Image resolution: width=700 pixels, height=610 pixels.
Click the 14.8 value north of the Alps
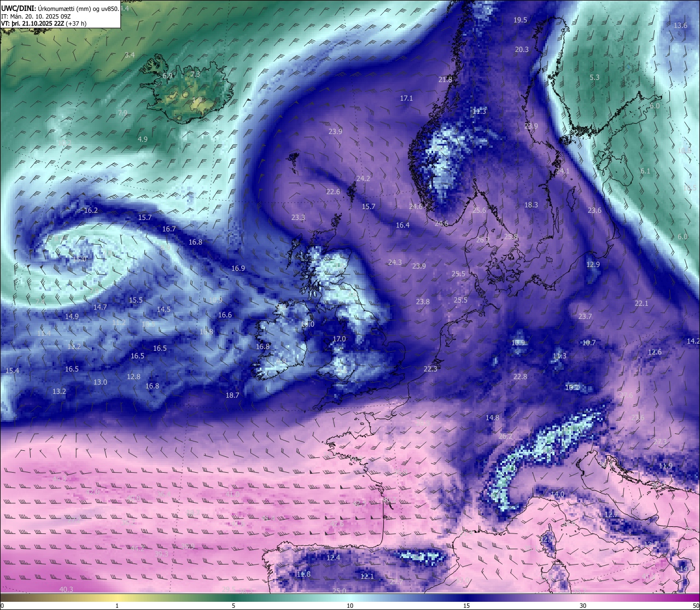[492, 417]
